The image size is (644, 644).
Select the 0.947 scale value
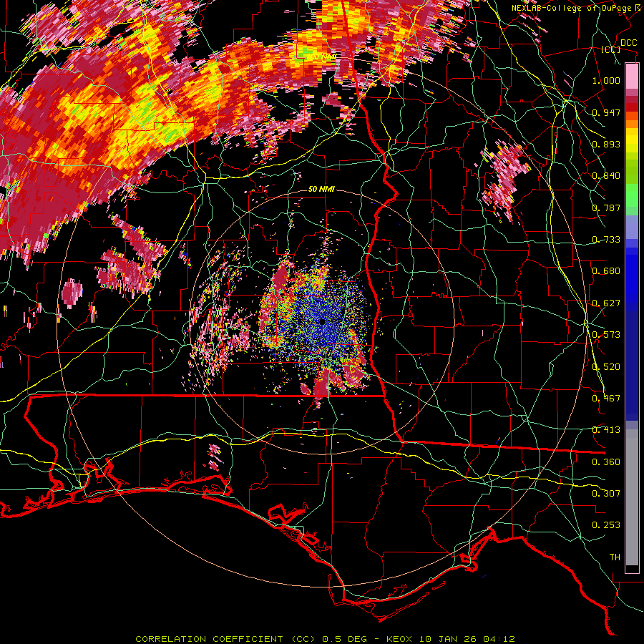pos(606,112)
